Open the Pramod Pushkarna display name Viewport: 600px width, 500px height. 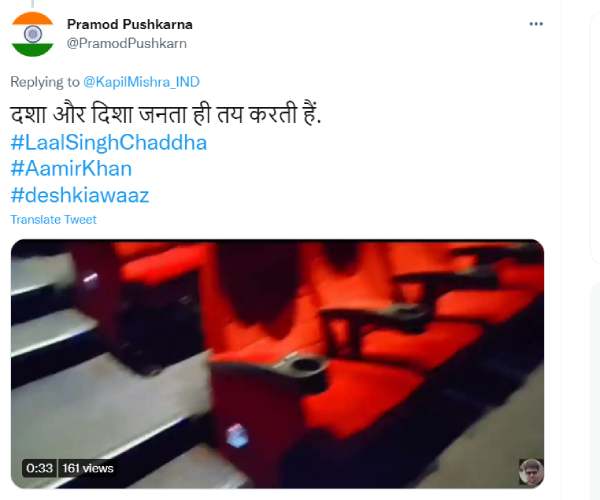pyautogui.click(x=130, y=24)
